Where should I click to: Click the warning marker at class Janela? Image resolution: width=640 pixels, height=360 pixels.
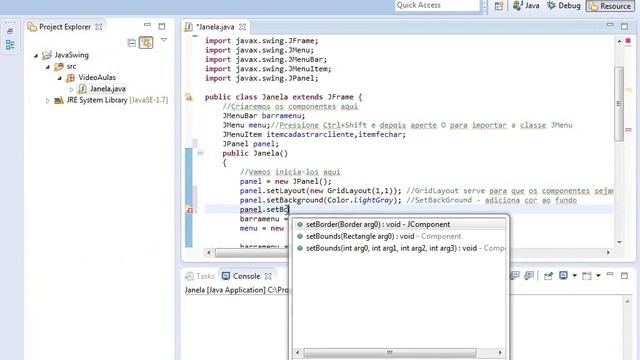[x=189, y=97]
